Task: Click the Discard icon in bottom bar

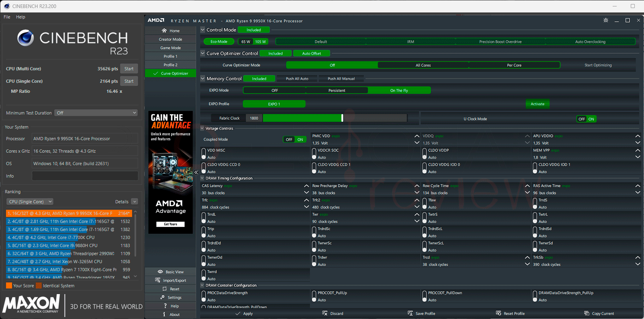Action: click(325, 313)
